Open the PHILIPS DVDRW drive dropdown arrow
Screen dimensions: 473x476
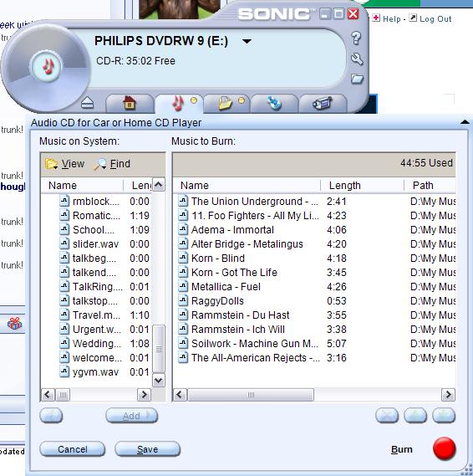[x=247, y=41]
